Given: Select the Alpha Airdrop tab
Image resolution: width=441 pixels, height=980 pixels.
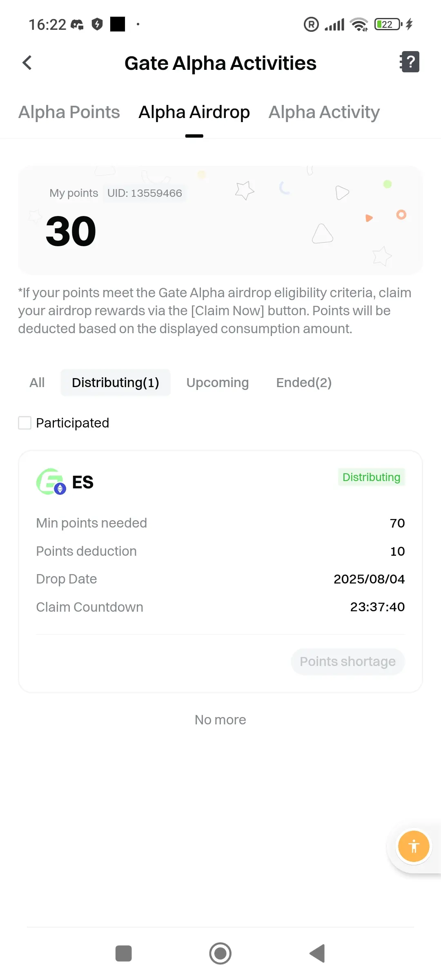Looking at the screenshot, I should (x=194, y=112).
